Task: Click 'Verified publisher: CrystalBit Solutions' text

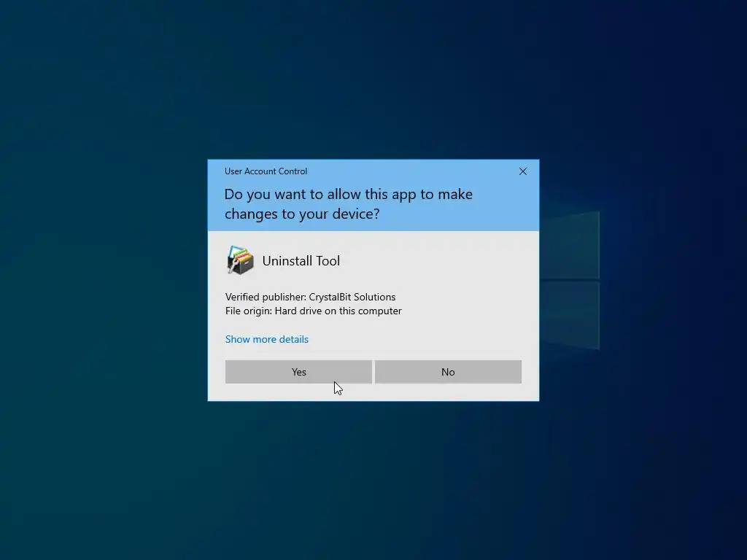Action: point(310,297)
